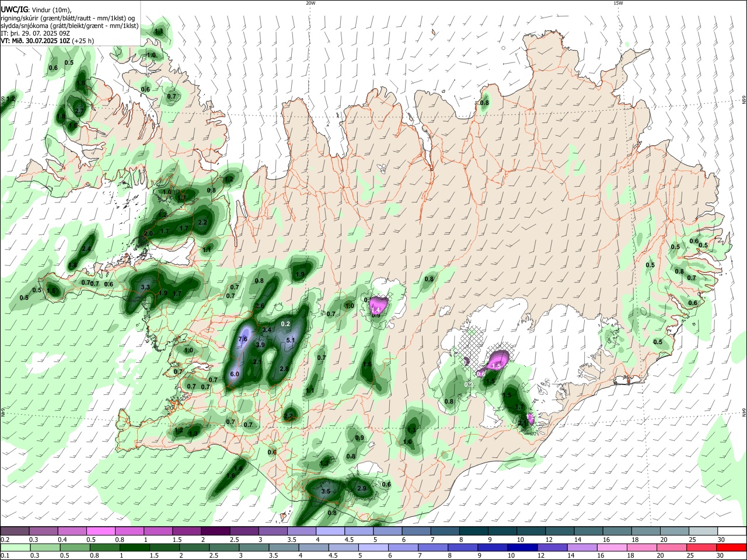Screen dimensions: 747x560
Task: Select the '18' label in the upper legend row
Action: [634, 540]
